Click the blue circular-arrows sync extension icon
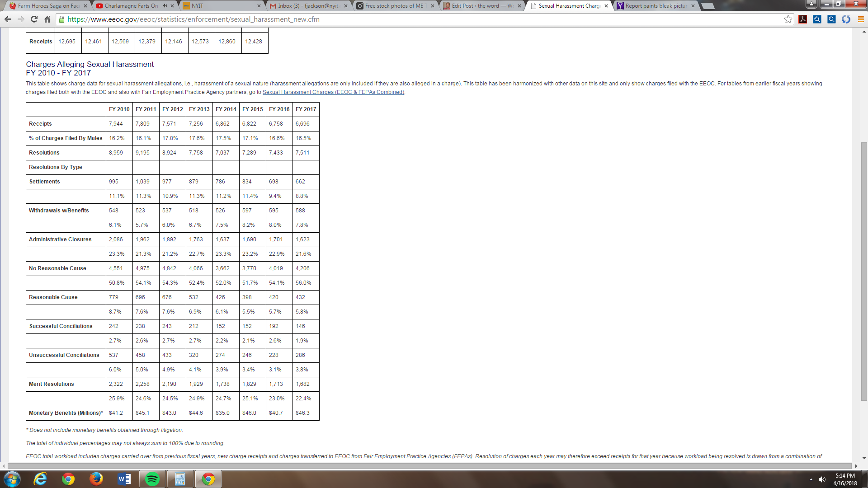Image resolution: width=868 pixels, height=488 pixels. [x=846, y=19]
